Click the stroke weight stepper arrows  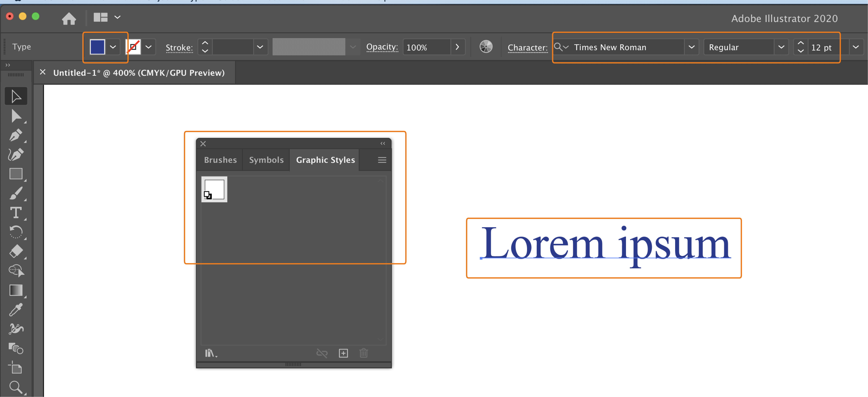point(205,47)
